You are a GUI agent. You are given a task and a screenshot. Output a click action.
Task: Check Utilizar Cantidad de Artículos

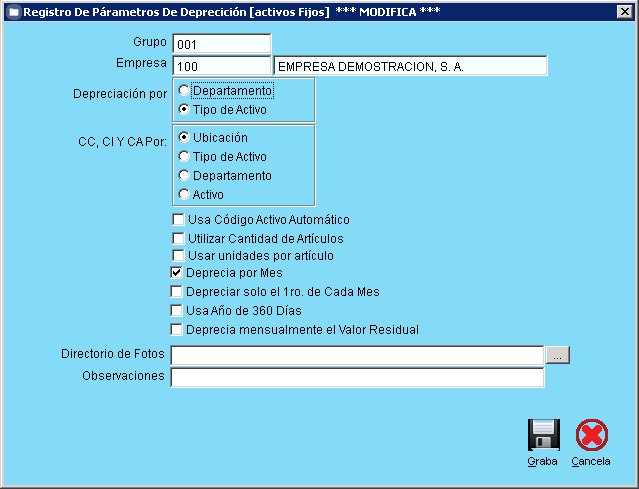coord(178,238)
